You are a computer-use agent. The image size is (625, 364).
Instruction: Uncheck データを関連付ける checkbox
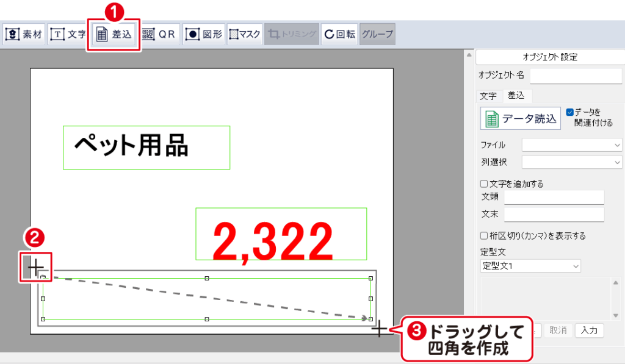pyautogui.click(x=569, y=112)
